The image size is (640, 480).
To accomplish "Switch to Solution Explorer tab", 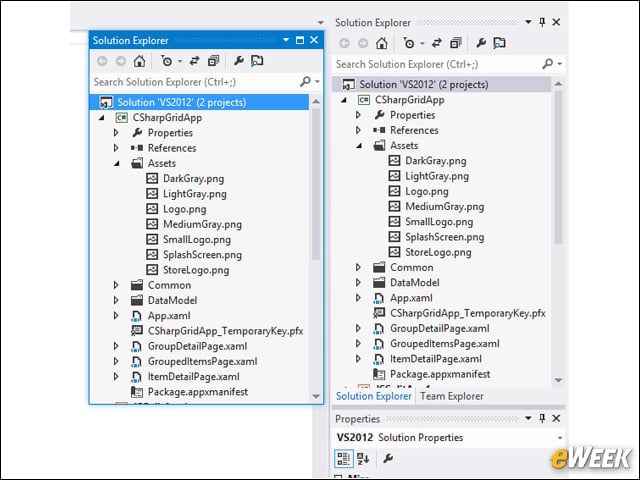I will tap(373, 396).
